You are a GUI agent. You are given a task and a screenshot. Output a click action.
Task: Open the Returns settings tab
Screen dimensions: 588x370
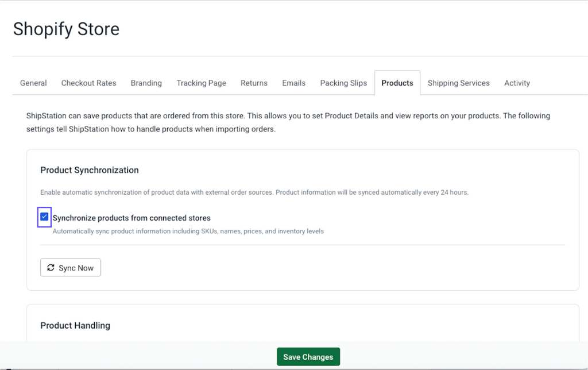254,83
